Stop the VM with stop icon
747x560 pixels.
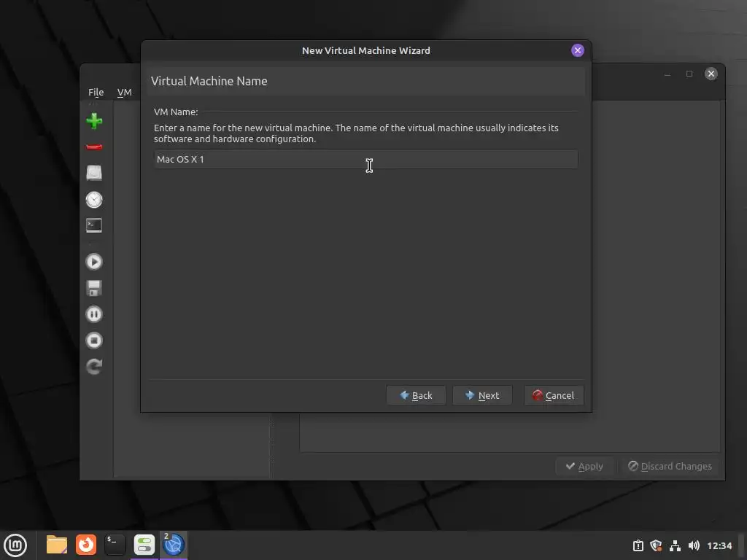(94, 341)
